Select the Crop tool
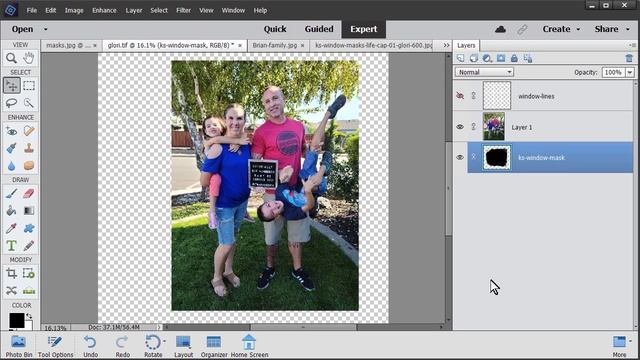This screenshot has height=360, width=640. (11, 273)
